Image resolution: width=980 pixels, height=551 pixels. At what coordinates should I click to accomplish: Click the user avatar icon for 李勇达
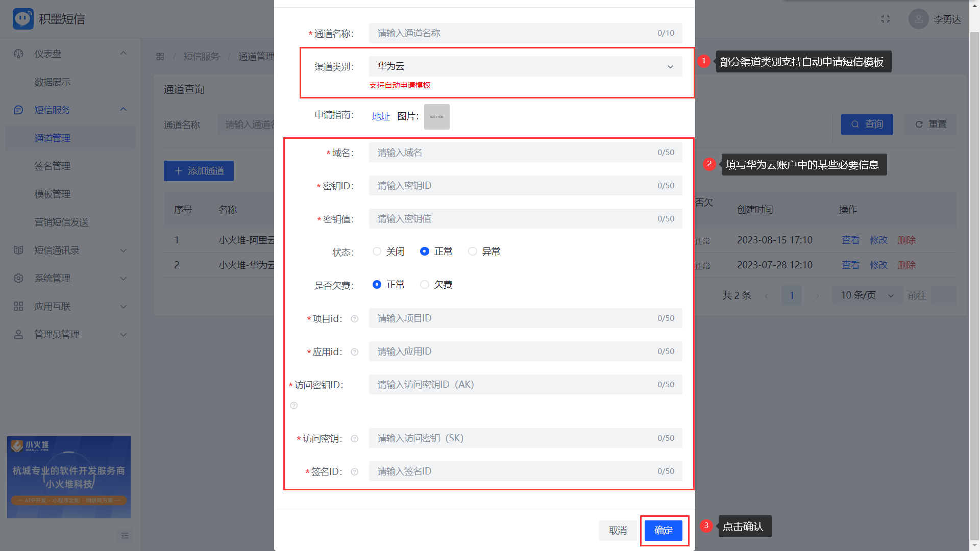918,19
